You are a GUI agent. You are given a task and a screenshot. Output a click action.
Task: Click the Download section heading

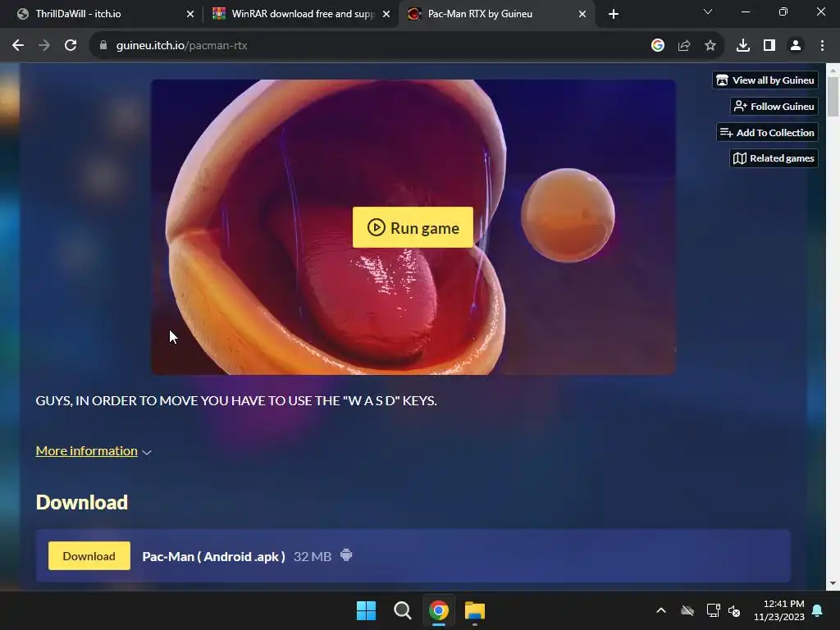click(x=82, y=503)
